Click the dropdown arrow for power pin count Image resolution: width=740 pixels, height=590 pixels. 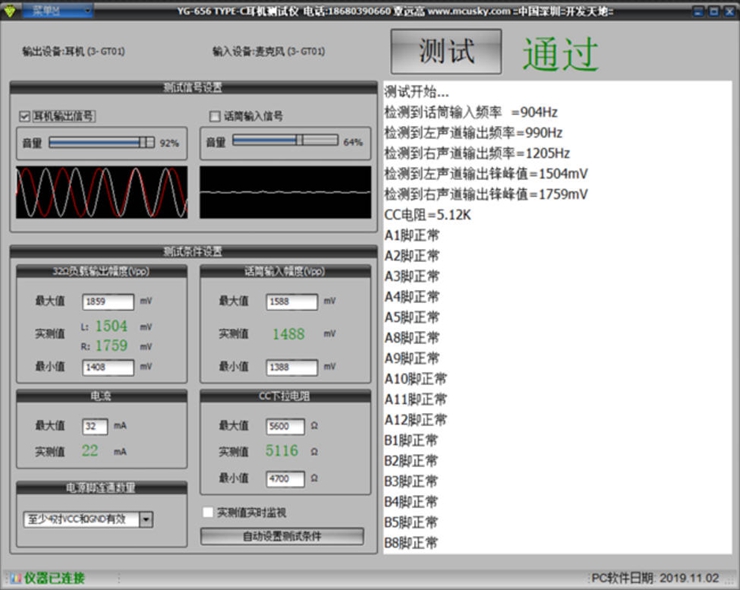coord(146,520)
